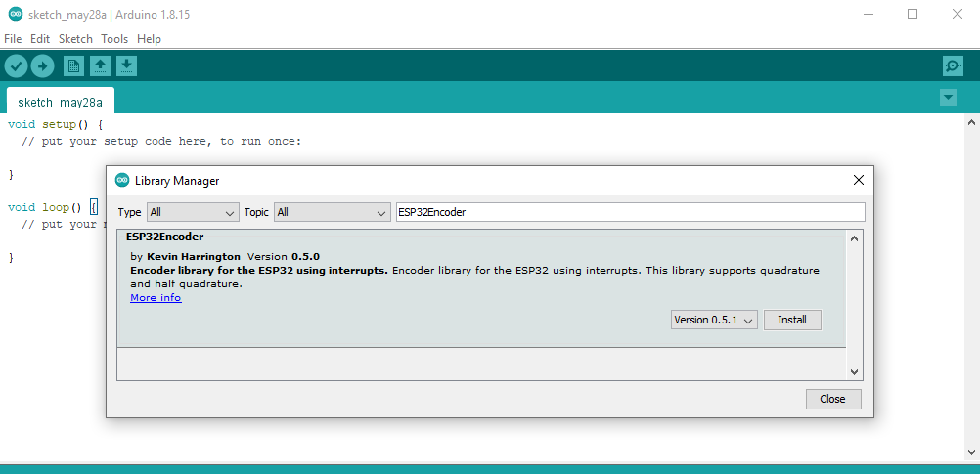Open the More info link

156,298
